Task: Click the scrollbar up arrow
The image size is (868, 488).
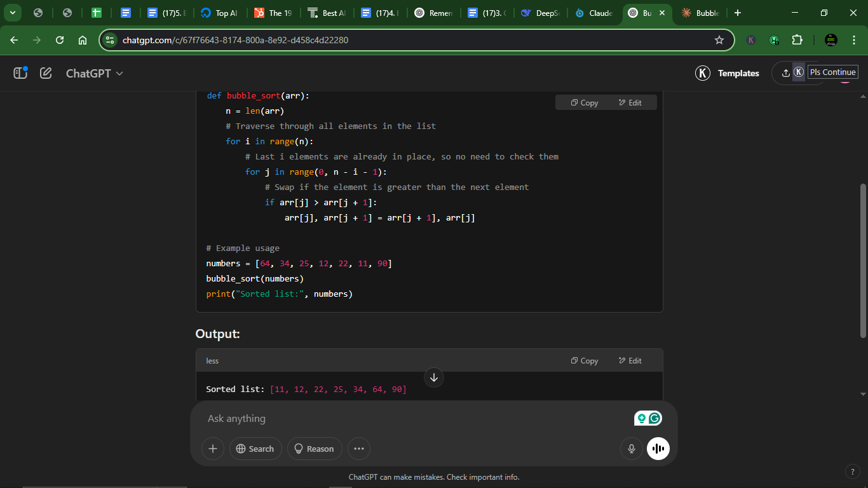Action: click(x=862, y=95)
